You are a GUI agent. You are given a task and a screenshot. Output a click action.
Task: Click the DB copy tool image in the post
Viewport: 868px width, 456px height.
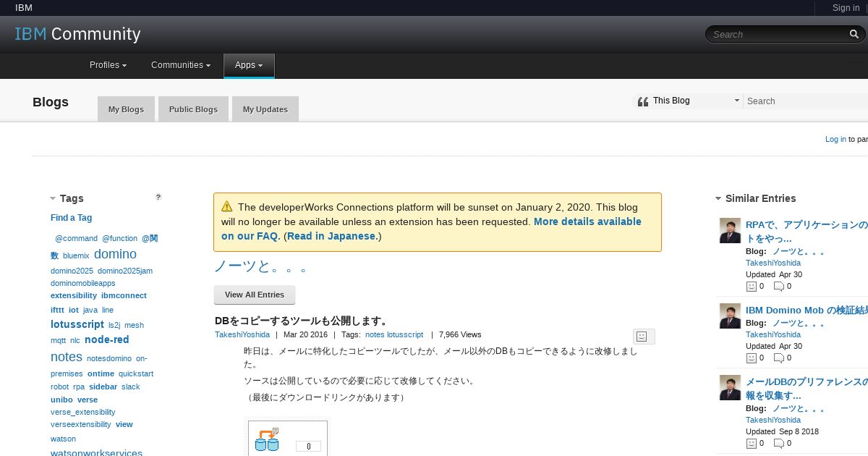288,438
